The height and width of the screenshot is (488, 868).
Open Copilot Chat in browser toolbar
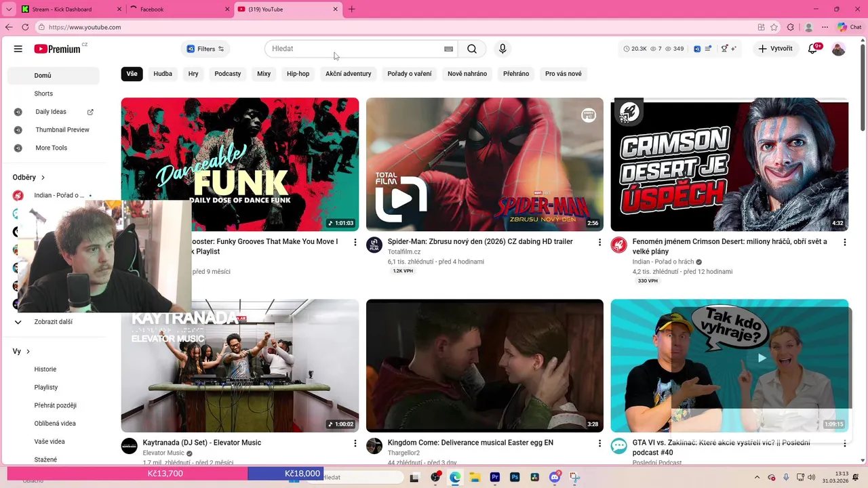[850, 27]
